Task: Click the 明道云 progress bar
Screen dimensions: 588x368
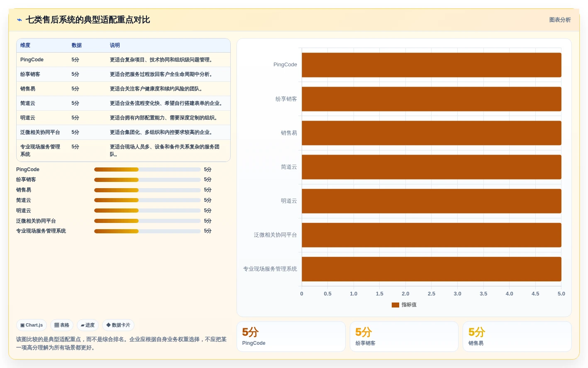Action: pyautogui.click(x=147, y=211)
